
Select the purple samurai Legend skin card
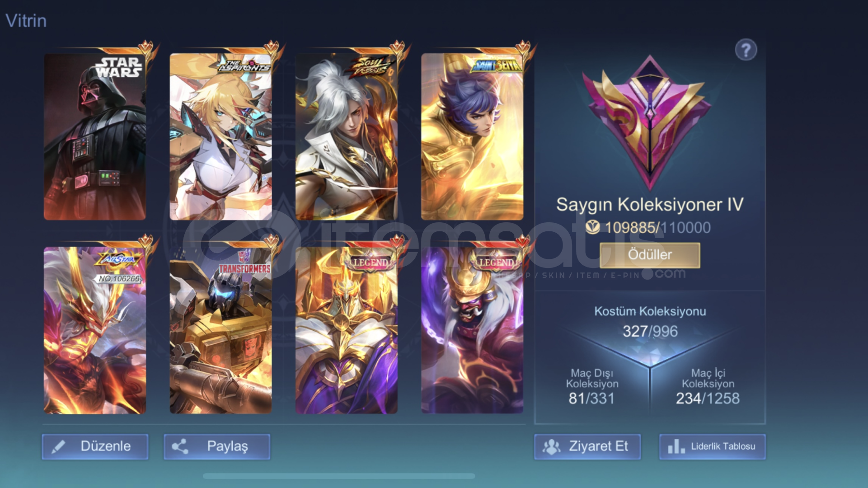point(472,330)
